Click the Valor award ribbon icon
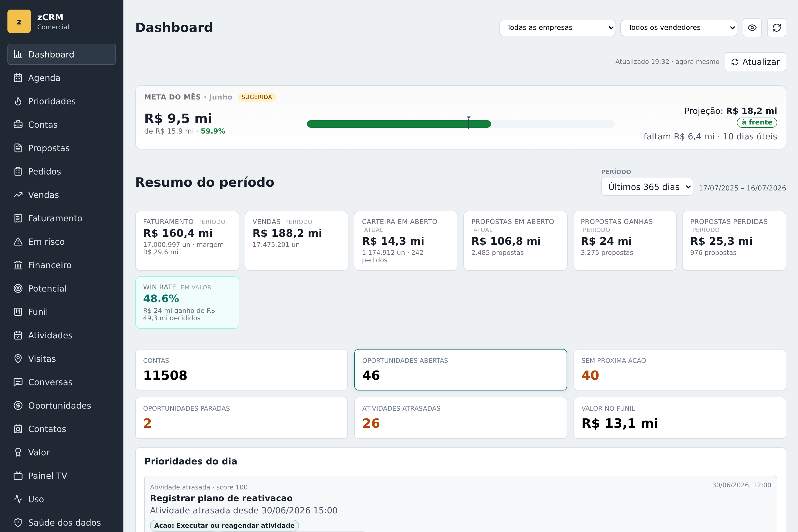Viewport: 798px width, 532px height. coord(18,452)
